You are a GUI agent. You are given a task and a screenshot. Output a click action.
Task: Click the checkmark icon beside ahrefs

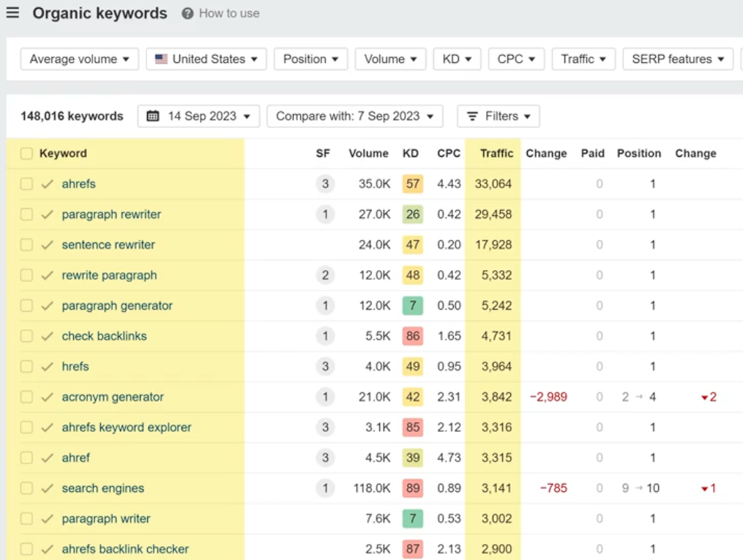(x=47, y=184)
